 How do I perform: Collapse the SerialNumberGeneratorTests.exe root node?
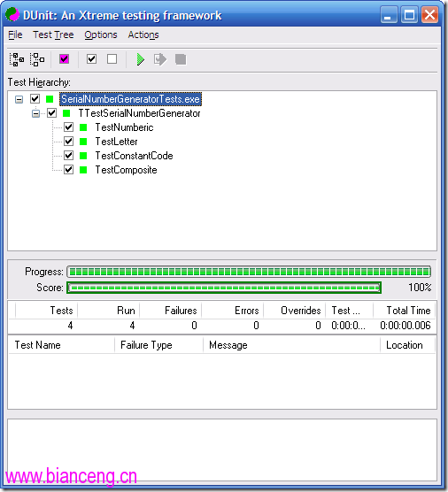pyautogui.click(x=19, y=99)
